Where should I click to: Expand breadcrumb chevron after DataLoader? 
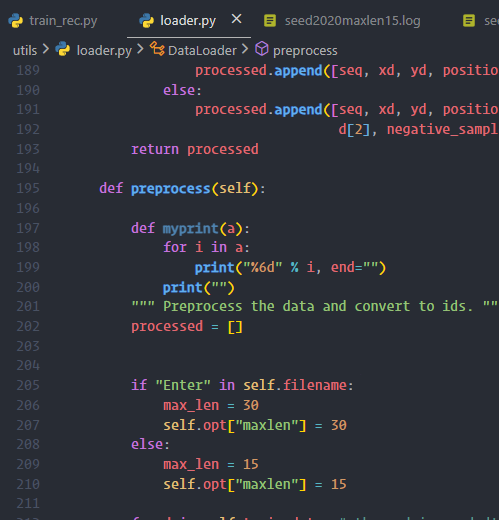(245, 50)
